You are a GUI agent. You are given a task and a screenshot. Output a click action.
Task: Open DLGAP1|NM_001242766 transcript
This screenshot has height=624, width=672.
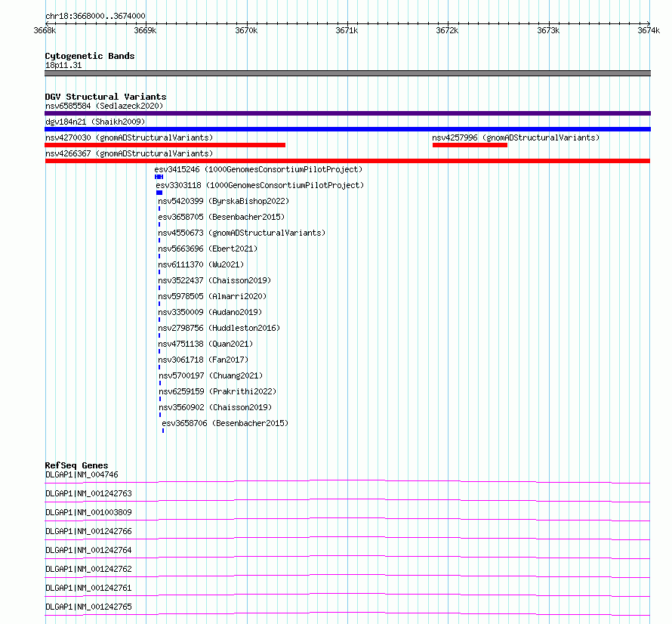(x=88, y=531)
